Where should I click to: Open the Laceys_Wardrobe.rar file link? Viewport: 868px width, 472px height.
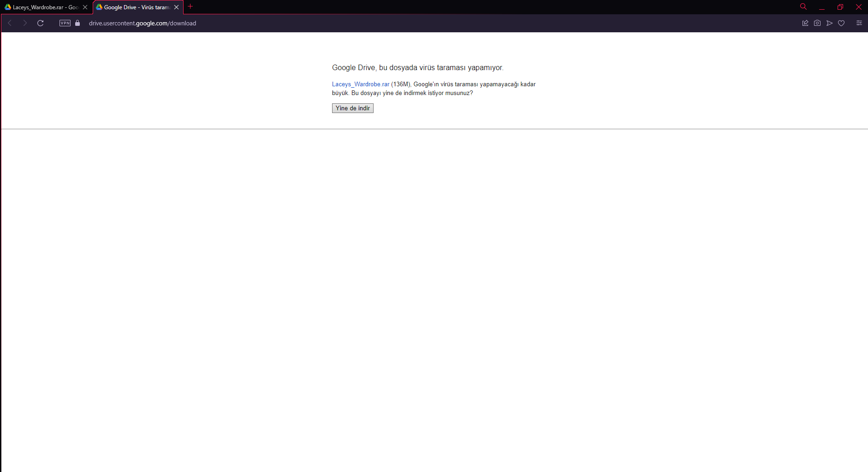pos(361,84)
